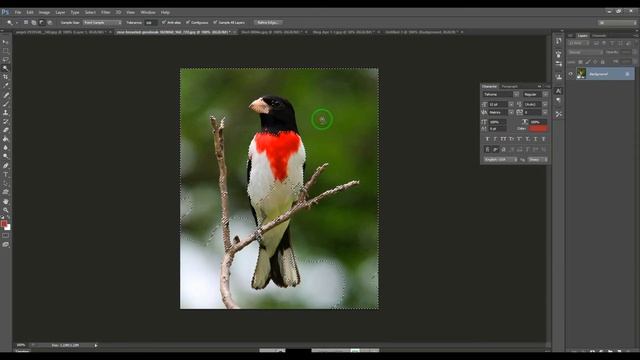Open the Window menu
640x360 pixels.
pos(148,12)
